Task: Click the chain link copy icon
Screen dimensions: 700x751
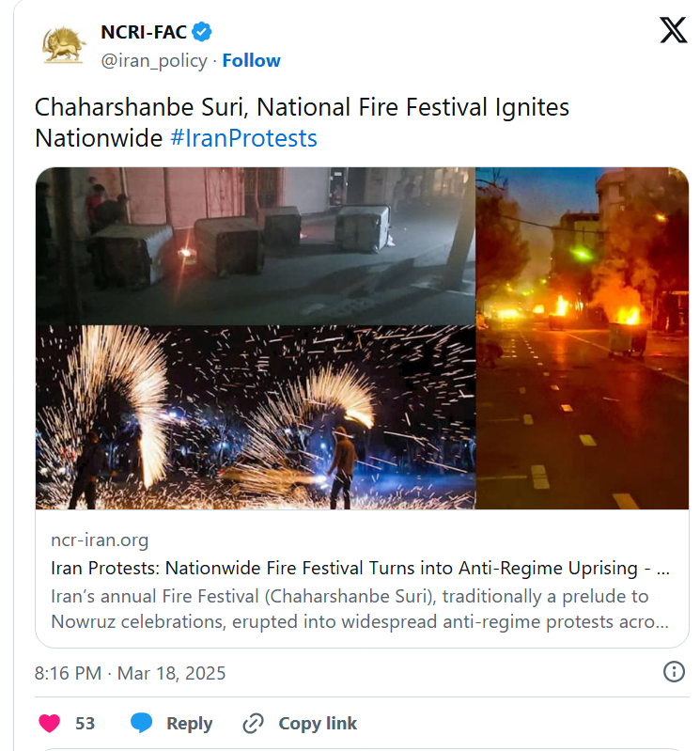Action: point(253,723)
